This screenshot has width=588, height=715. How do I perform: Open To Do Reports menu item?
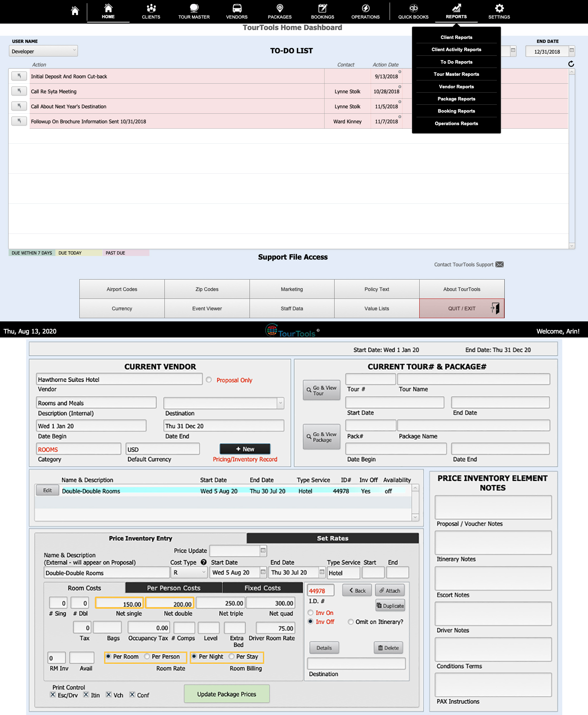tap(456, 62)
